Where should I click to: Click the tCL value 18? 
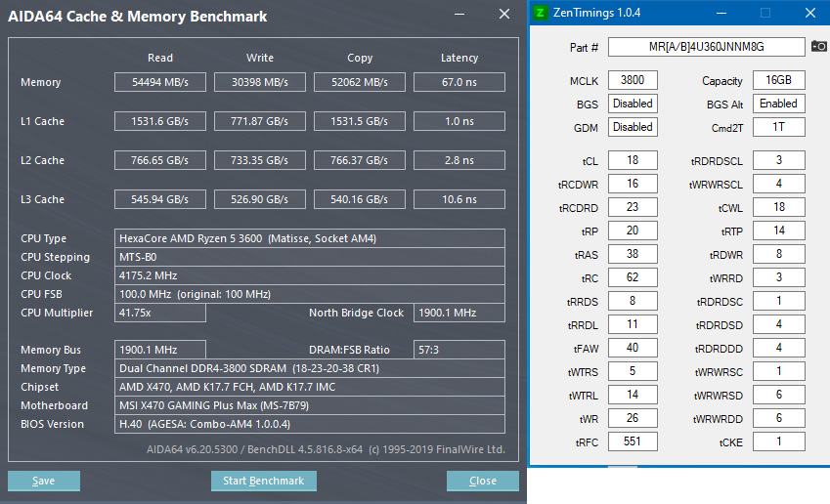pyautogui.click(x=633, y=160)
